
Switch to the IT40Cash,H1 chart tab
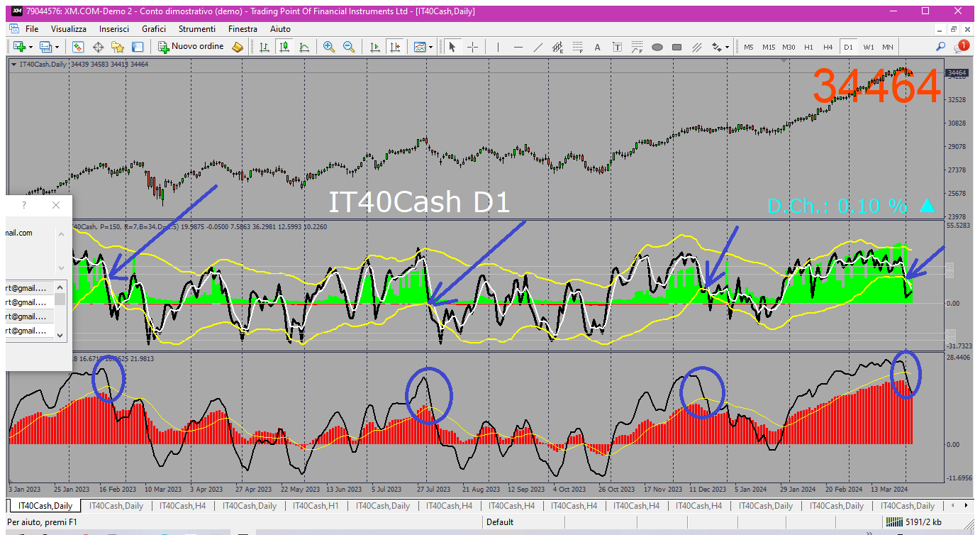click(316, 506)
